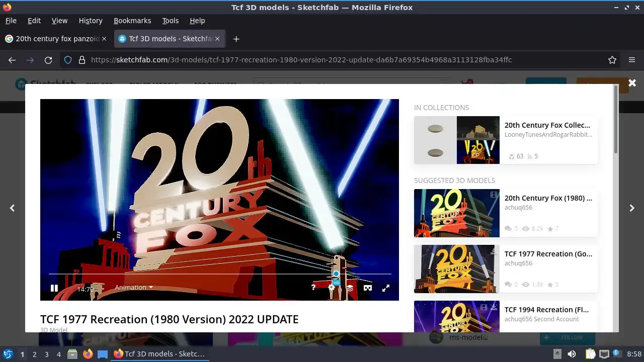
Task: Close the model popup with X
Action: tap(632, 83)
